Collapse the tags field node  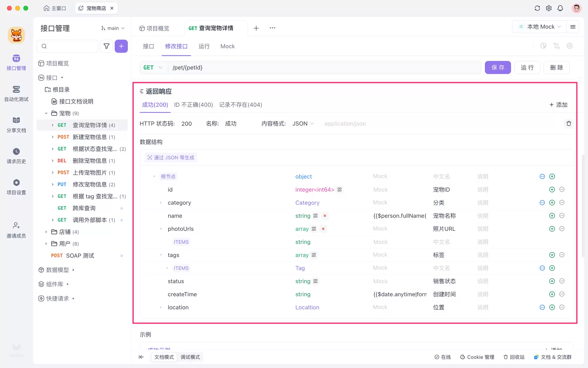point(161,255)
